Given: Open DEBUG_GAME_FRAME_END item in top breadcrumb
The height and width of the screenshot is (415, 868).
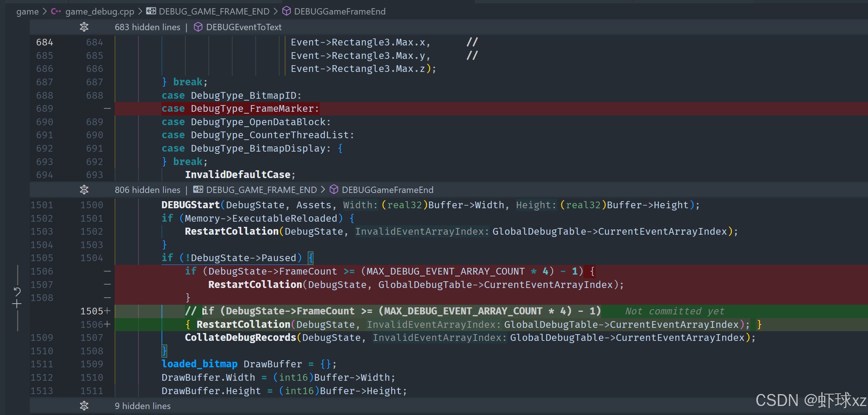Looking at the screenshot, I should click(x=214, y=12).
